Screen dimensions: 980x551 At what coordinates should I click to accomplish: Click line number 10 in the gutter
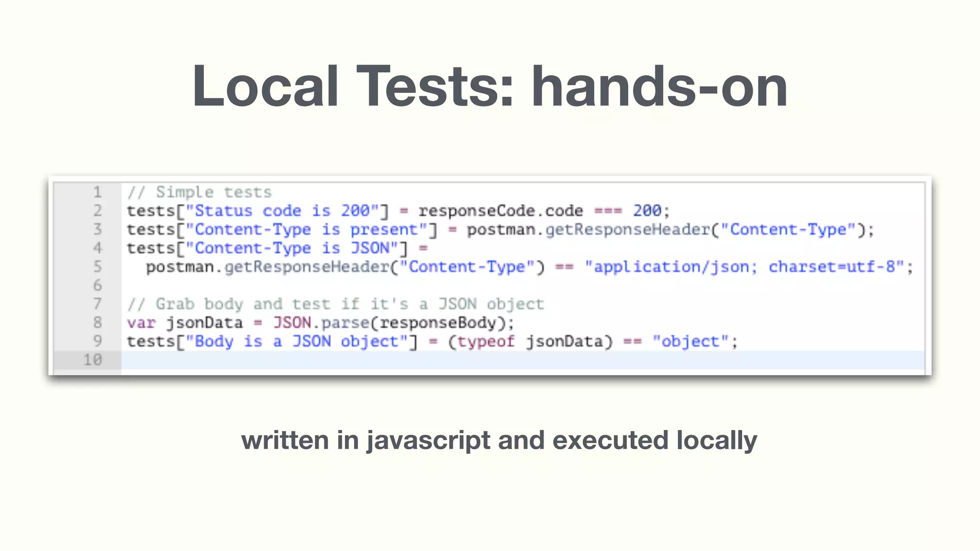(93, 360)
